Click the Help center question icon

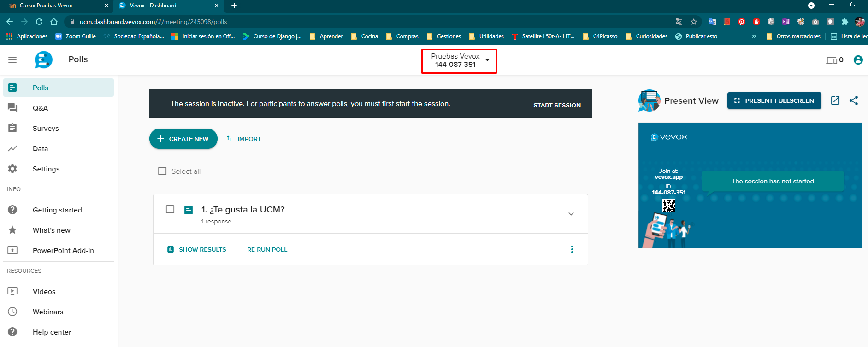pyautogui.click(x=12, y=332)
